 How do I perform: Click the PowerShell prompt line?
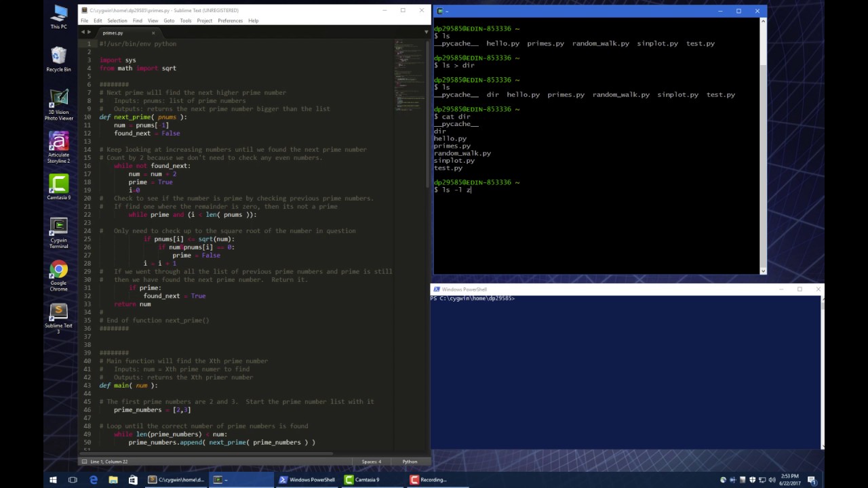point(473,298)
